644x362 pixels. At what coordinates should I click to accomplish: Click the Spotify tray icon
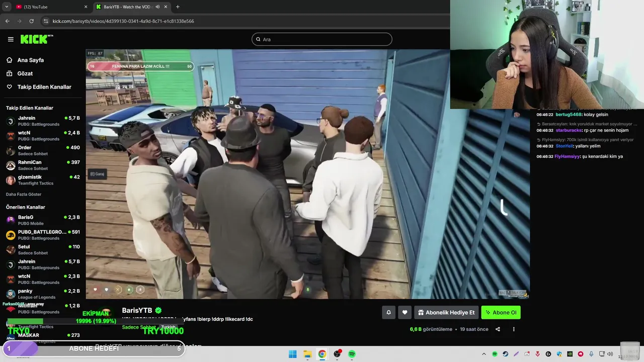click(495, 354)
